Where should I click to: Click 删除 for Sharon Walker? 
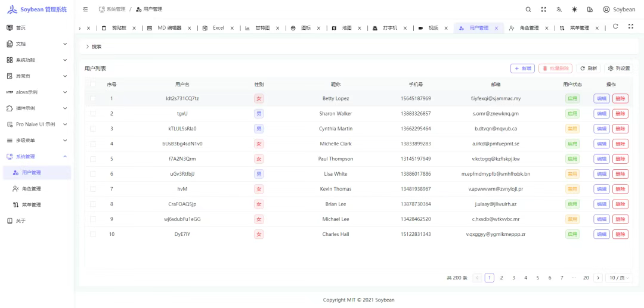(620, 114)
